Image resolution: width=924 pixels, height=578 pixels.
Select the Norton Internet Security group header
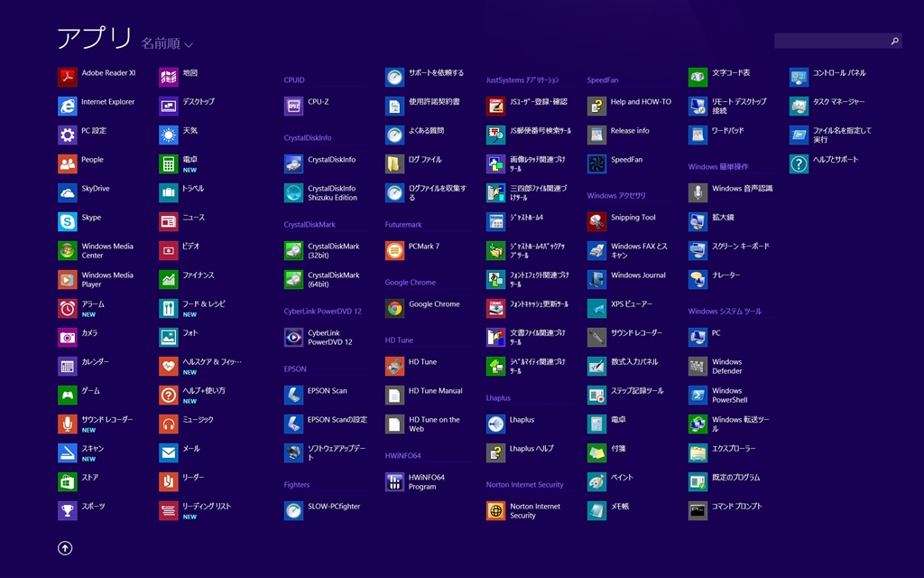[524, 485]
